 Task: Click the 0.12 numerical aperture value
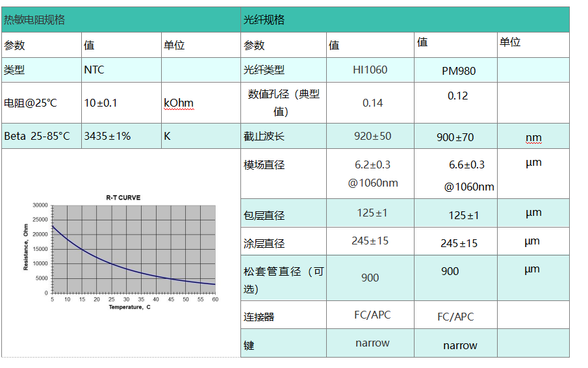pyautogui.click(x=457, y=96)
